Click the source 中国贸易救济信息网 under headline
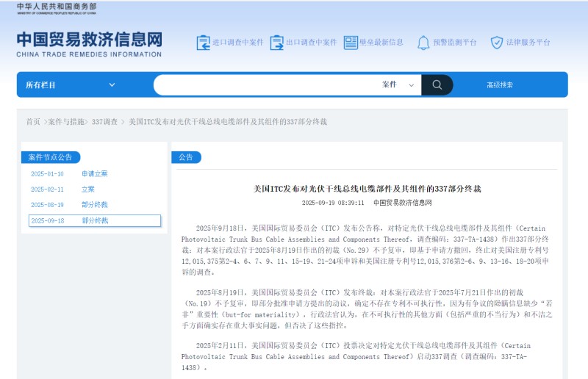Screen dimensions: 588x379 point(402,203)
